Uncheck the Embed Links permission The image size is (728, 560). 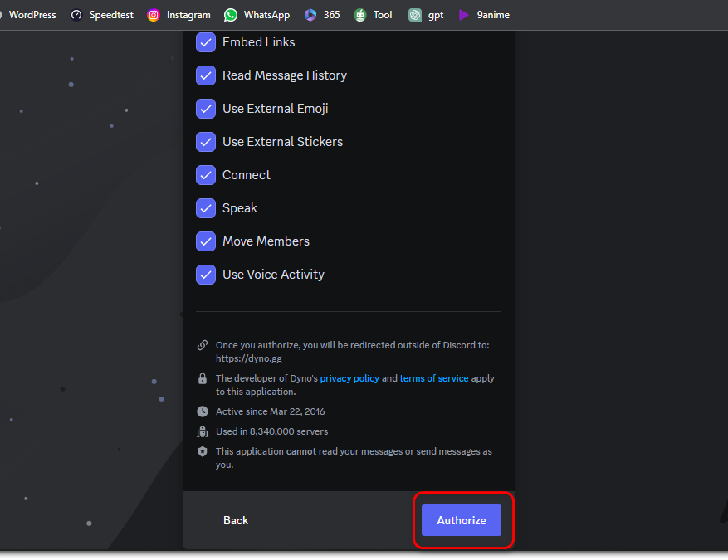click(x=206, y=42)
